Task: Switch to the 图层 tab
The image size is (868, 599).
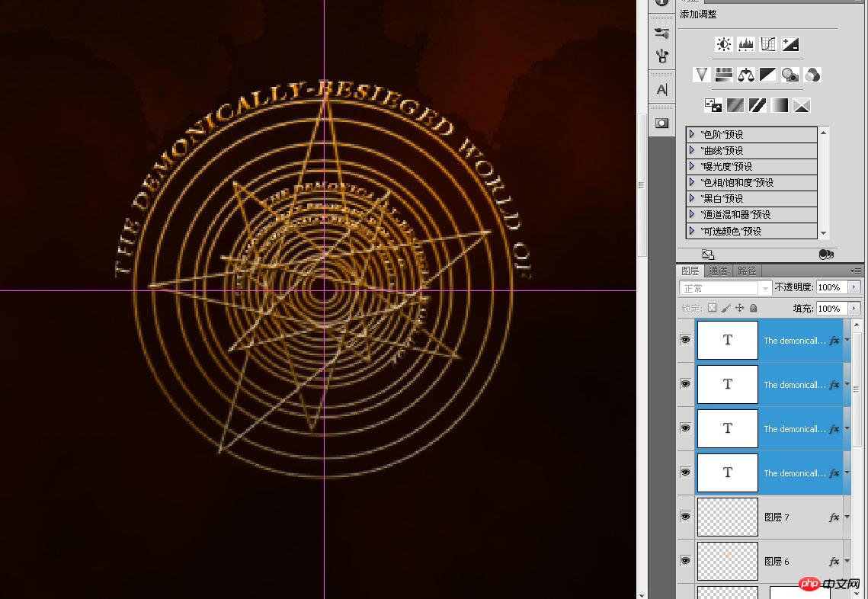Action: coord(690,271)
